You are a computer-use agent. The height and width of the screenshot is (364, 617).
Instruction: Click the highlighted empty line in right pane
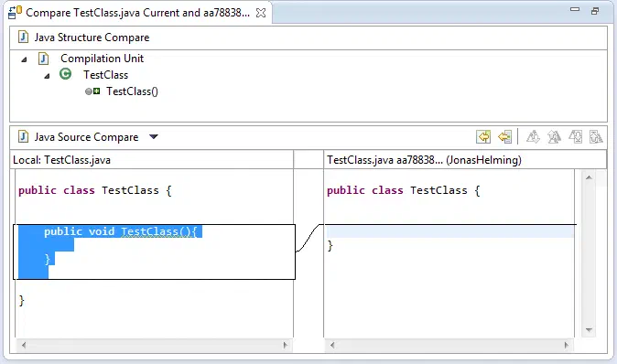(449, 231)
